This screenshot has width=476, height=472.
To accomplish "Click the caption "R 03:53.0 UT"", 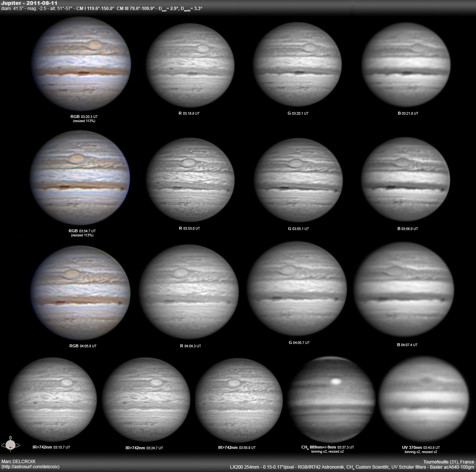I will [x=190, y=228].
